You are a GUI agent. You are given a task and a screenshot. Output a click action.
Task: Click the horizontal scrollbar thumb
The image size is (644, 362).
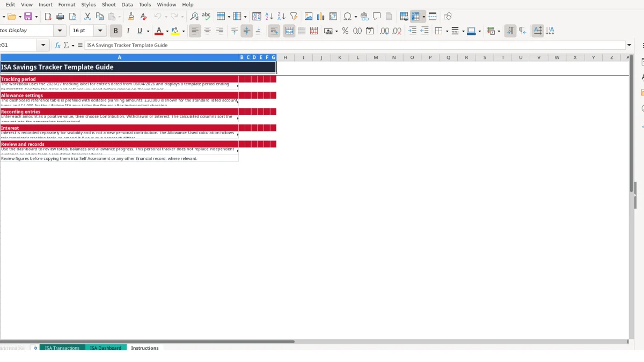tap(147, 342)
